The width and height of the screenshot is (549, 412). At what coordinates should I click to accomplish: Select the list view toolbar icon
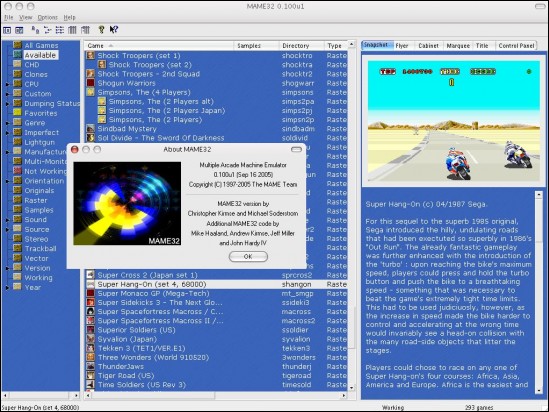tap(60, 30)
